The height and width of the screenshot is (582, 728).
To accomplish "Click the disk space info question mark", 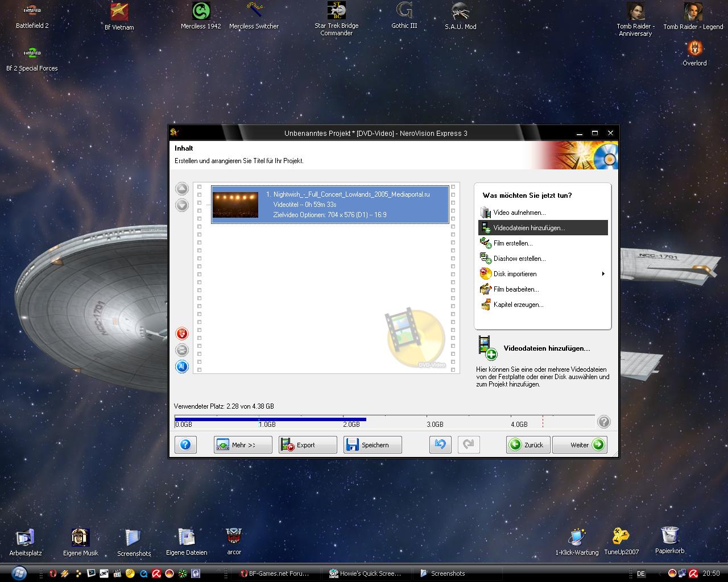I will click(604, 422).
